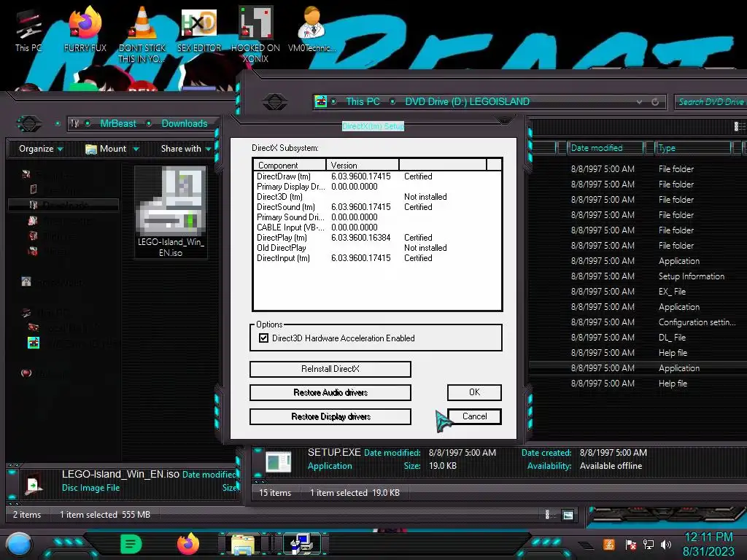
Task: Select the DirectDraw (tm) row
Action: tap(376, 176)
